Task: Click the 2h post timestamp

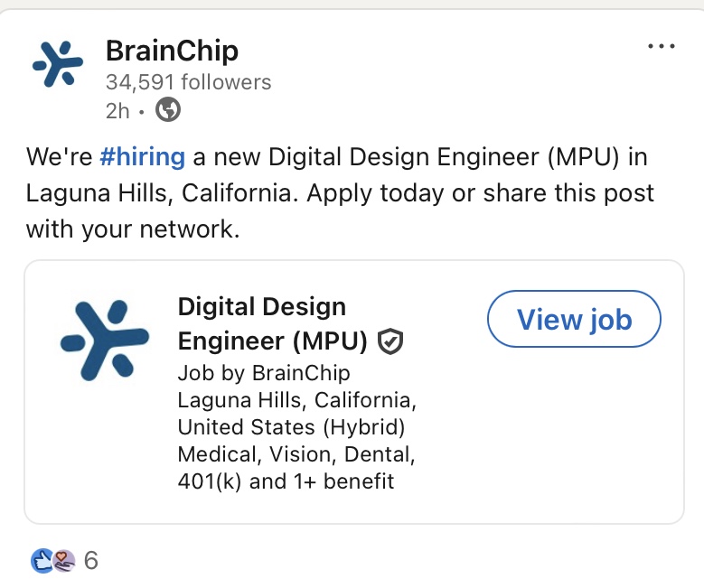Action: coord(117,110)
